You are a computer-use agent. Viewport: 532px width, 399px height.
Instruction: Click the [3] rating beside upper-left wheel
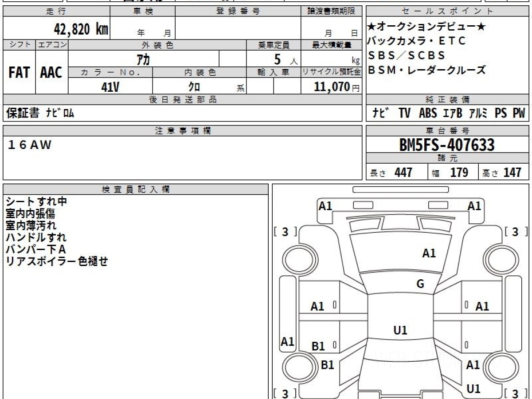(x=285, y=231)
